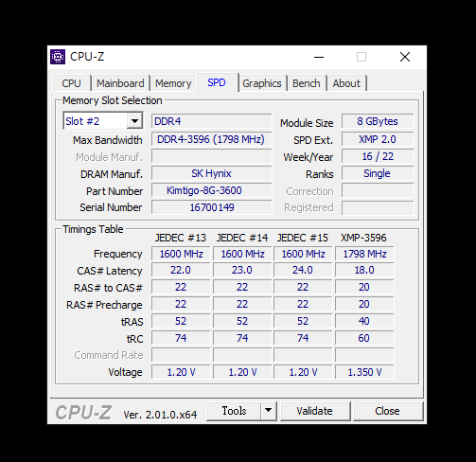The width and height of the screenshot is (476, 462).
Task: Switch to the CPU tab
Action: (x=72, y=83)
